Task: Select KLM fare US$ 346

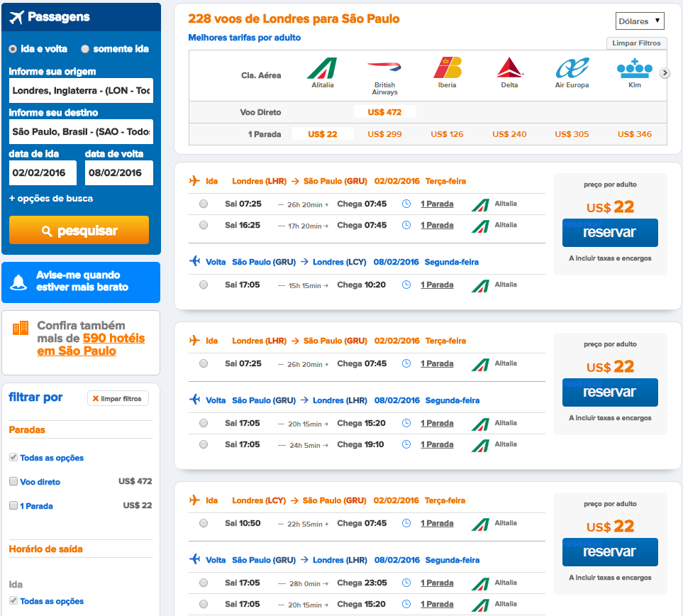Action: click(635, 134)
